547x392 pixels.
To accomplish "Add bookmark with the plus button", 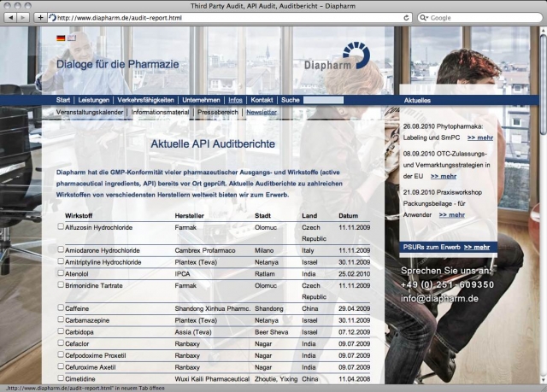I will tap(40, 17).
